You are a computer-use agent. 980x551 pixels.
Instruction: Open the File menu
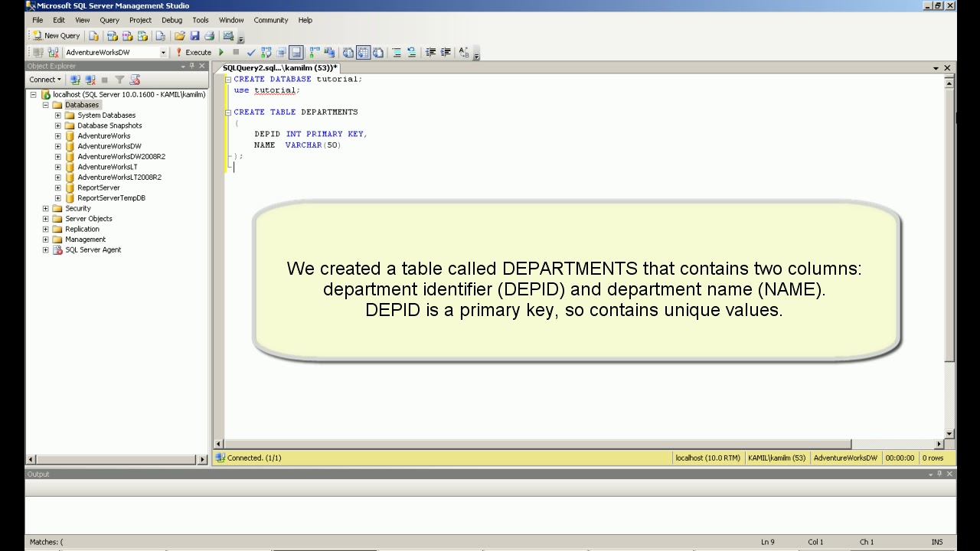coord(38,20)
